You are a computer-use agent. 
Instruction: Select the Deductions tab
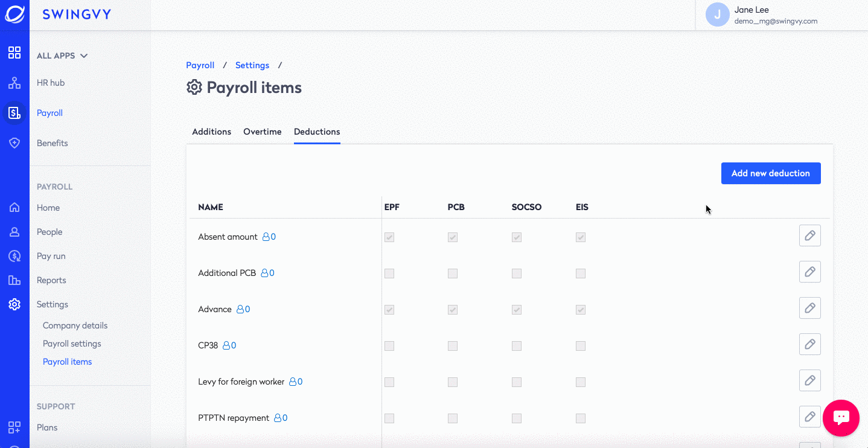[317, 132]
